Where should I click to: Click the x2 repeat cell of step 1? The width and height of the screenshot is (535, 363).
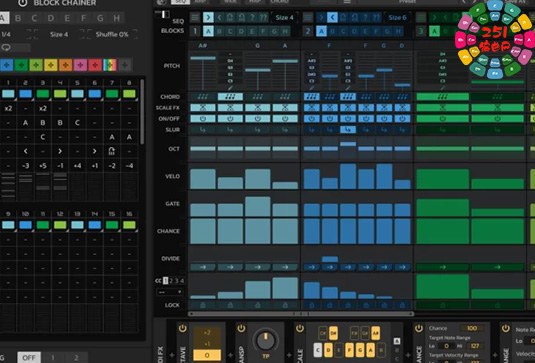point(8,108)
